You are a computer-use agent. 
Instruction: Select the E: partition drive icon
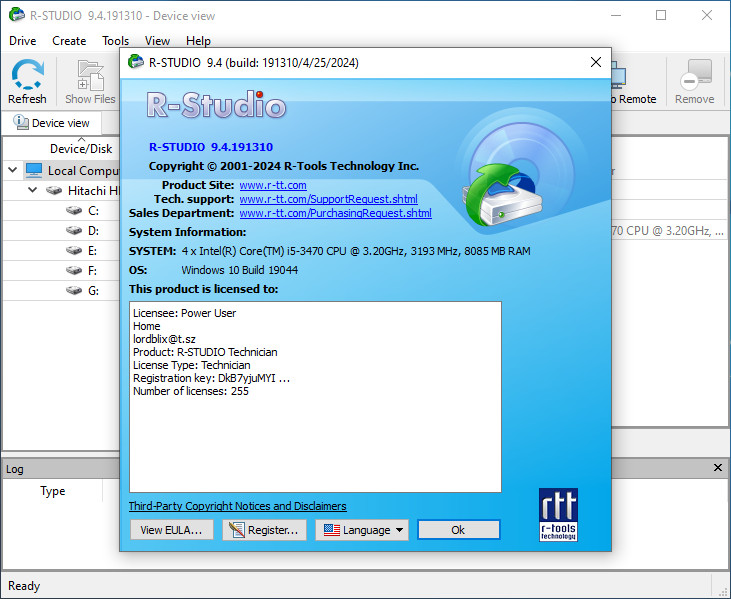point(74,251)
